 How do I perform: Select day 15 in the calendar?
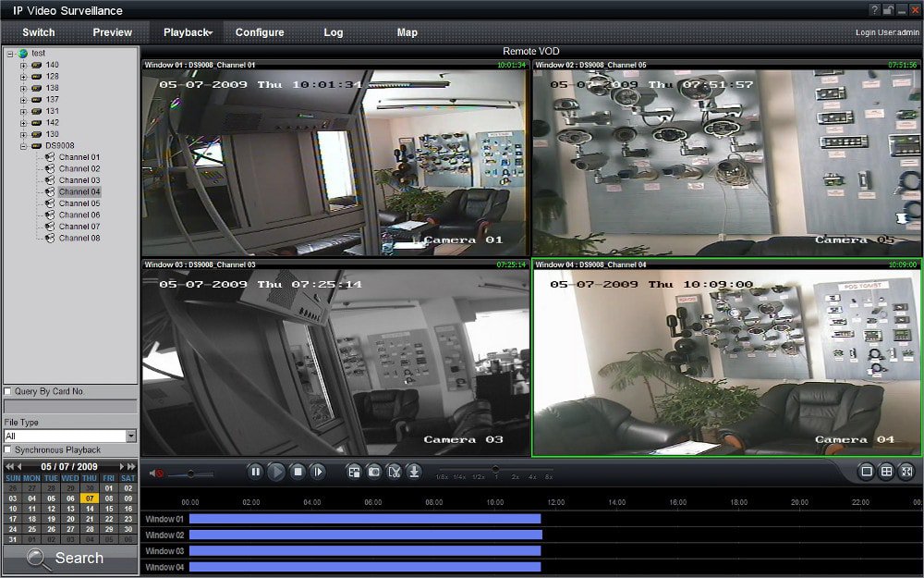(108, 509)
